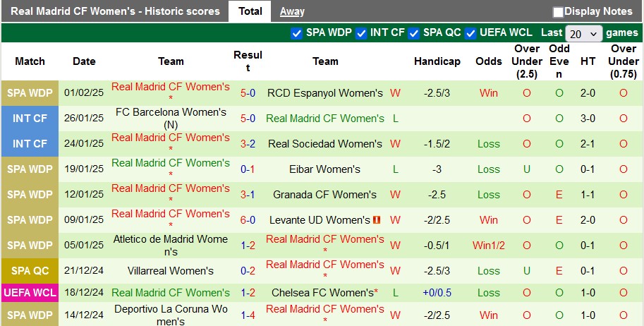The height and width of the screenshot is (326, 644).
Task: Click FC Barcelona Women's team name
Action: click(x=171, y=112)
